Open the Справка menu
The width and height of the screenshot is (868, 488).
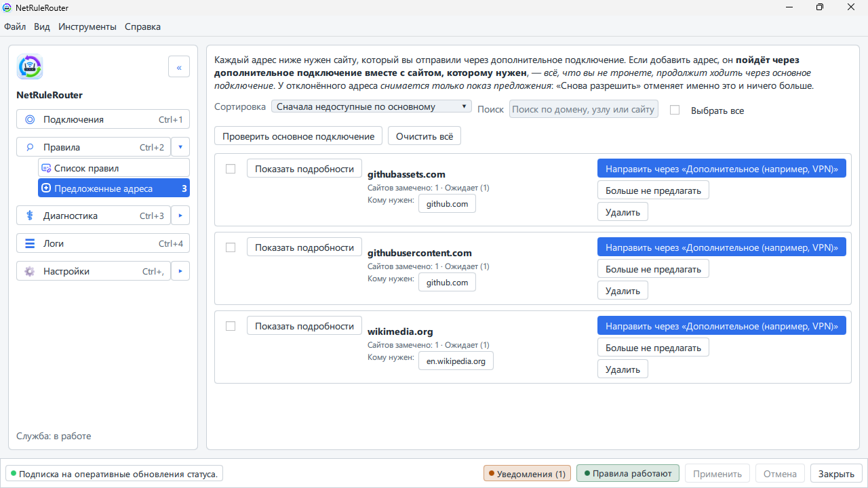(143, 27)
